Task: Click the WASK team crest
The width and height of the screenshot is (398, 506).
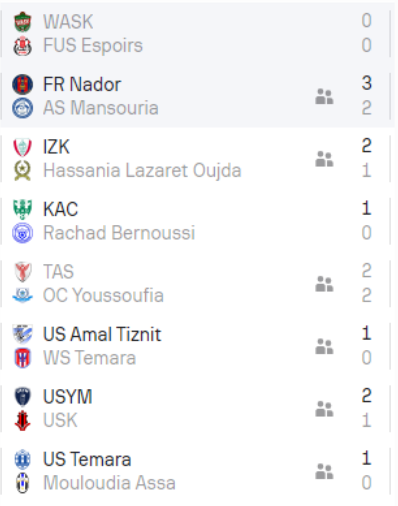Action: (x=22, y=22)
